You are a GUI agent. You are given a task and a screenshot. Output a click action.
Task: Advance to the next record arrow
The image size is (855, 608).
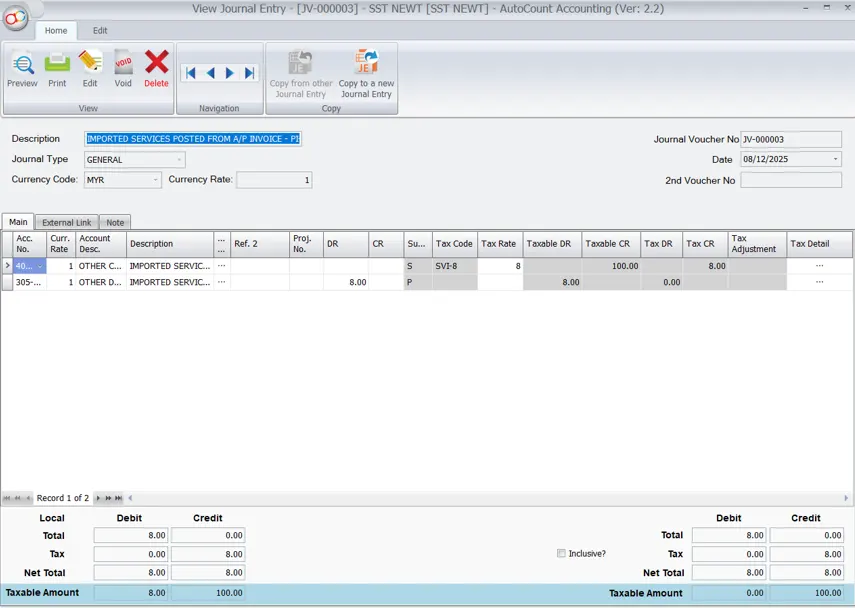tap(228, 72)
